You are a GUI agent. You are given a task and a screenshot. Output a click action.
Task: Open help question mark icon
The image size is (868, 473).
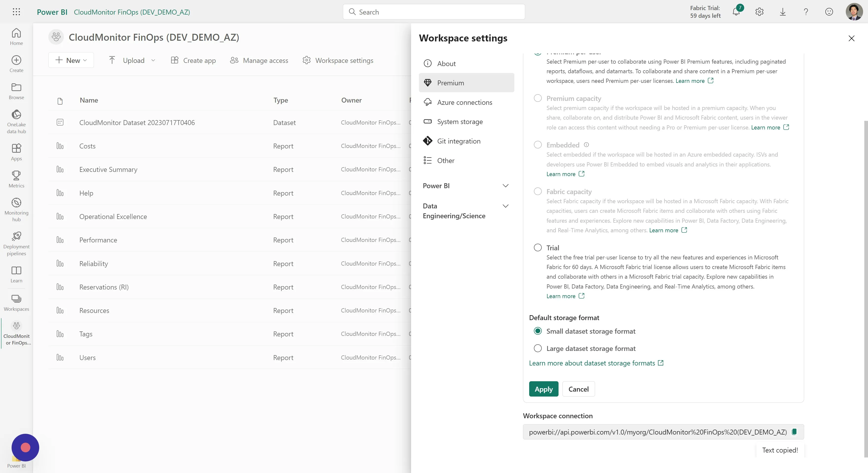point(806,12)
